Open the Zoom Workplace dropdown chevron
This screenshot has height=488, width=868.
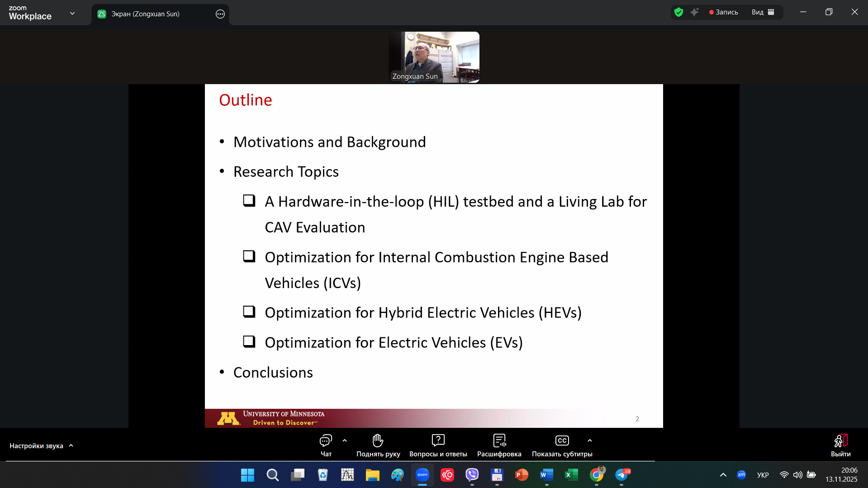[72, 13]
